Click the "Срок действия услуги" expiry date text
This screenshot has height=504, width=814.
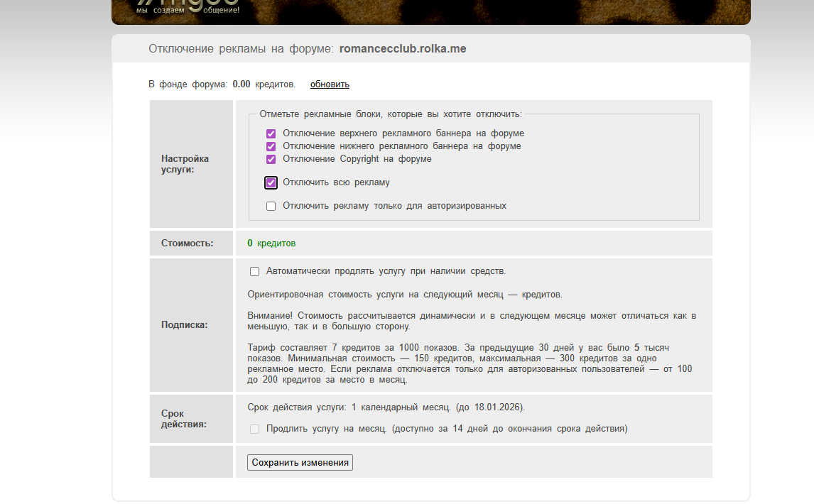pyautogui.click(x=386, y=407)
